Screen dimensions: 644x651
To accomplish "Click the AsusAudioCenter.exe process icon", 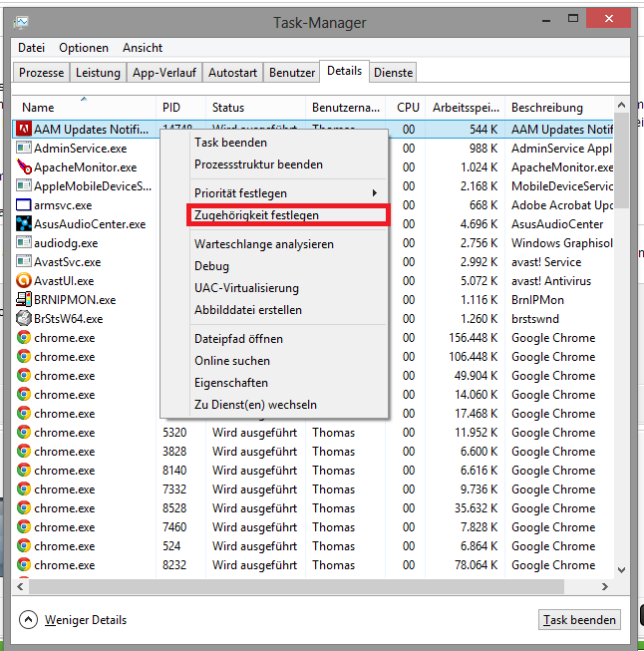I will pos(24,224).
